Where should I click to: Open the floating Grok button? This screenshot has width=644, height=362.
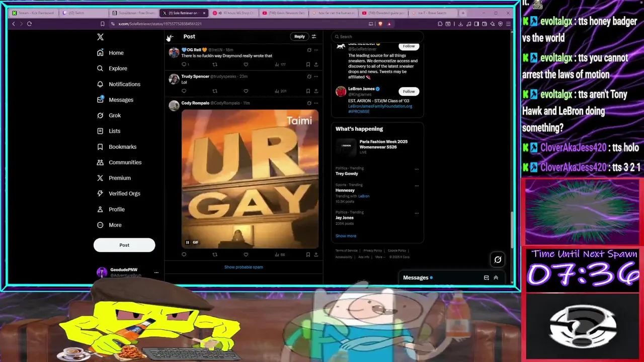tap(498, 259)
